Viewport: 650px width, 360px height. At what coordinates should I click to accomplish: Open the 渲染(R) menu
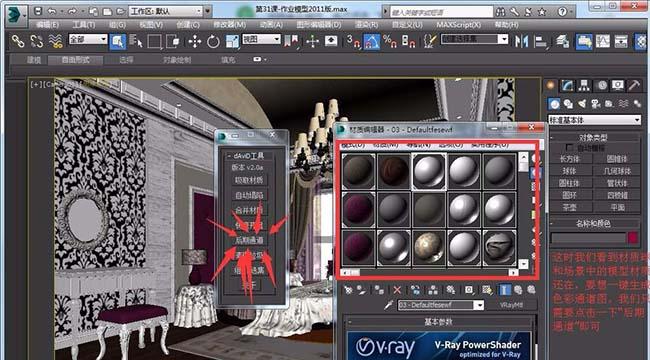tap(367, 25)
